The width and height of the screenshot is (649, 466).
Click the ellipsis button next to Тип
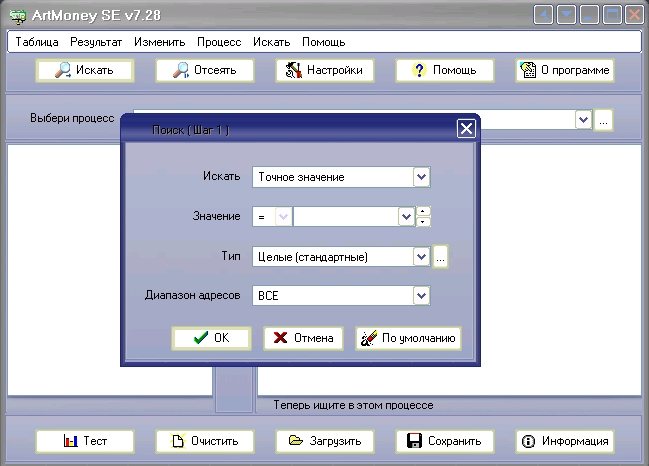440,257
